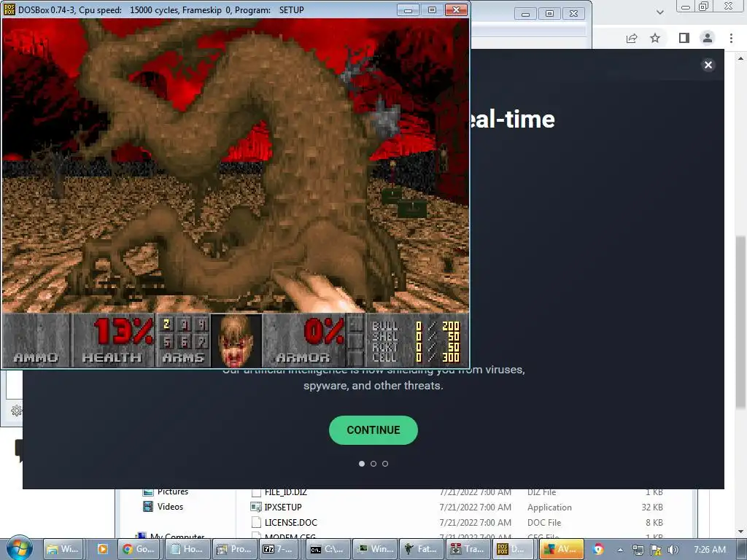
Task: Minimize the DOSBox window
Action: point(408,10)
